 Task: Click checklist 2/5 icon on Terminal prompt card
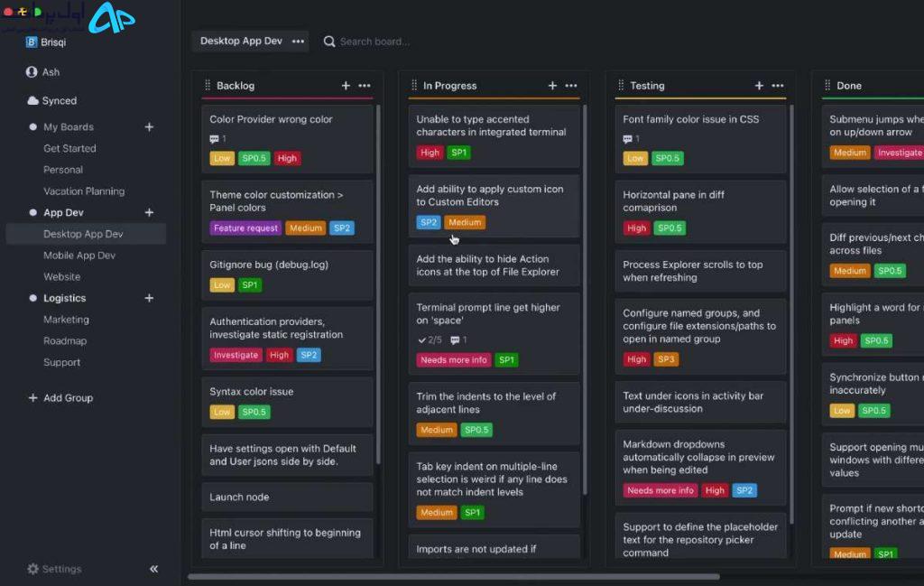click(422, 340)
